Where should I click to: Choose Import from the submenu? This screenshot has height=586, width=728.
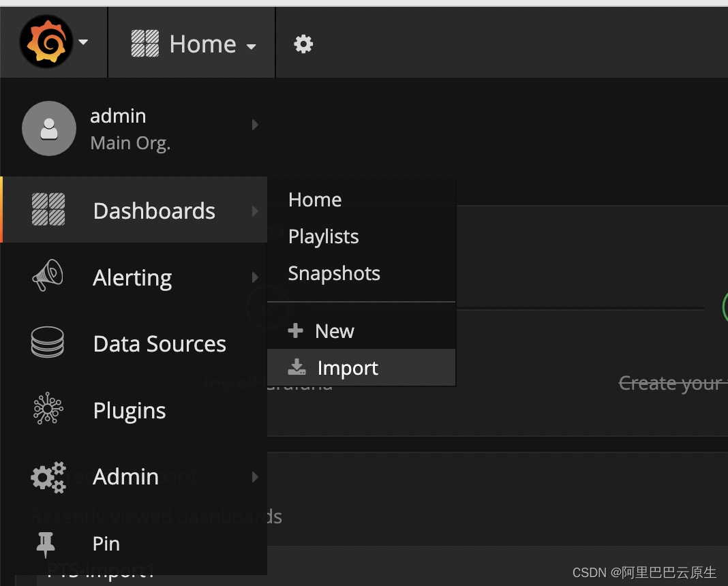coord(361,367)
